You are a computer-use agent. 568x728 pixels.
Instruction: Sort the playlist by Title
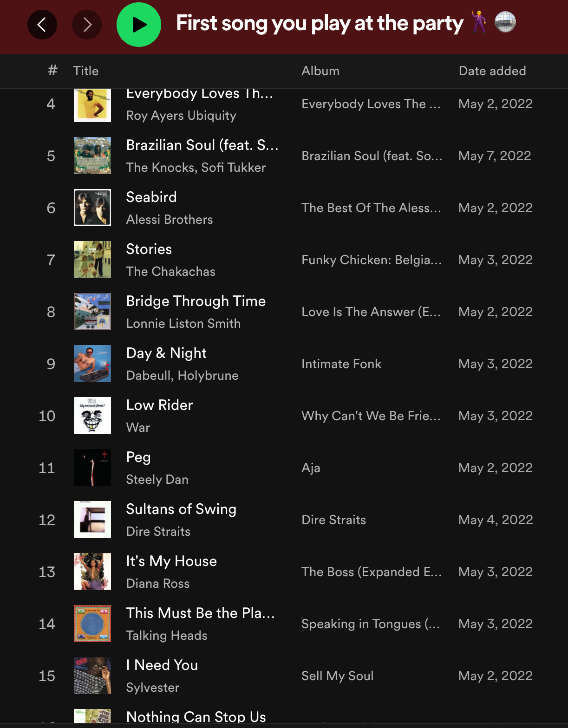coord(85,71)
